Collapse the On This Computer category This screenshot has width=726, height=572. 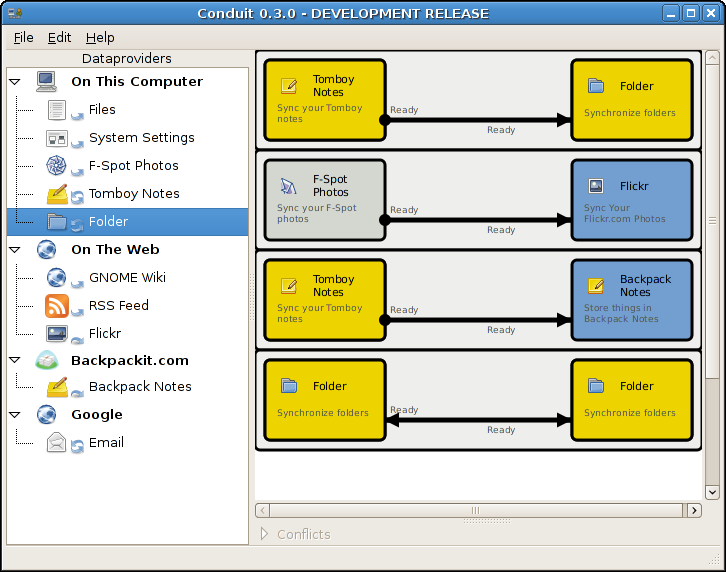click(15, 82)
